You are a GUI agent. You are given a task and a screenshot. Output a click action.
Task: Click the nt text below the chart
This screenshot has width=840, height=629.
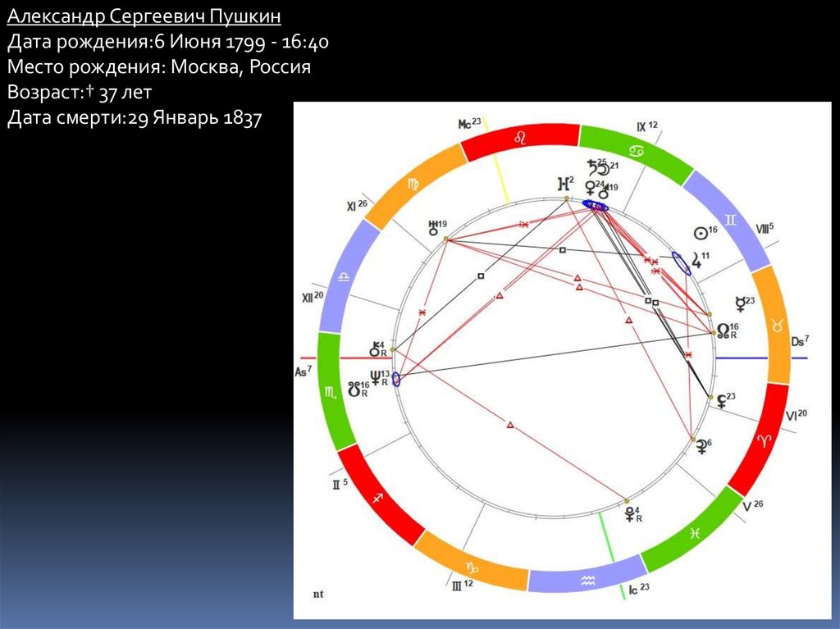(318, 595)
